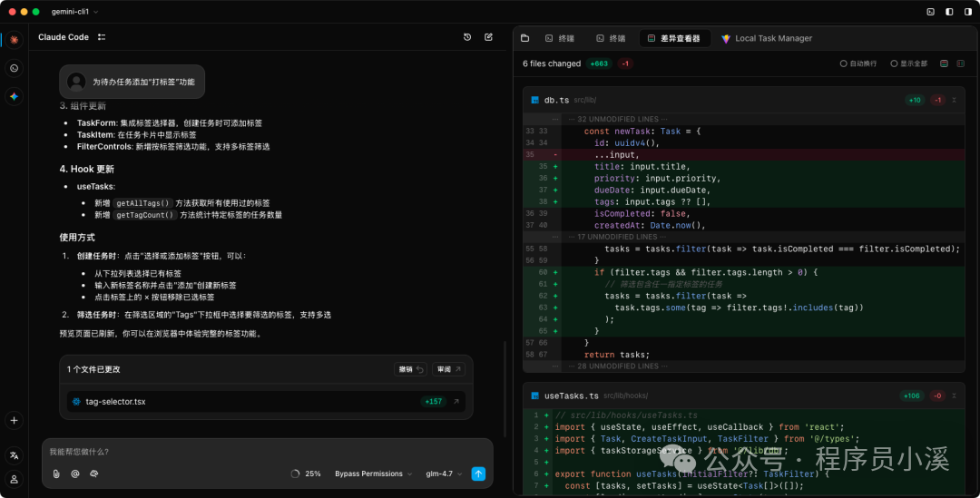The width and height of the screenshot is (980, 498).
Task: Select the 差异查看器 diff viewer tab
Action: (674, 38)
